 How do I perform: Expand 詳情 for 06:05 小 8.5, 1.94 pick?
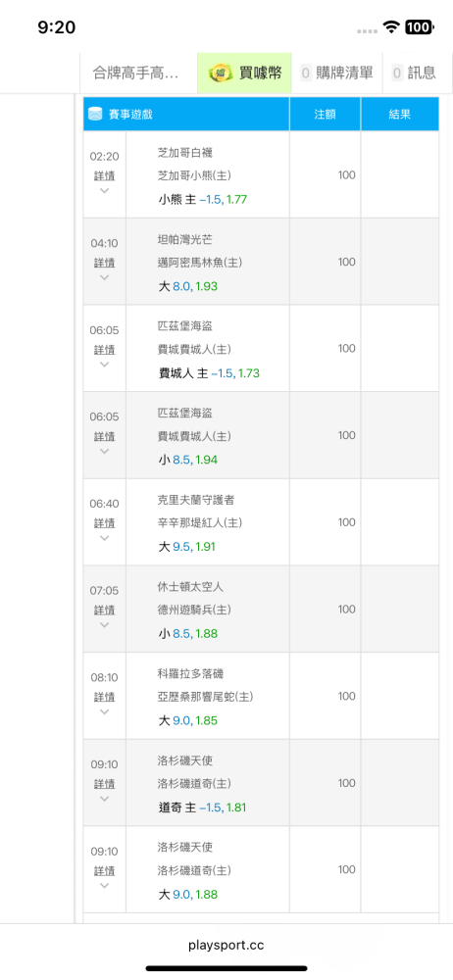[x=105, y=437]
